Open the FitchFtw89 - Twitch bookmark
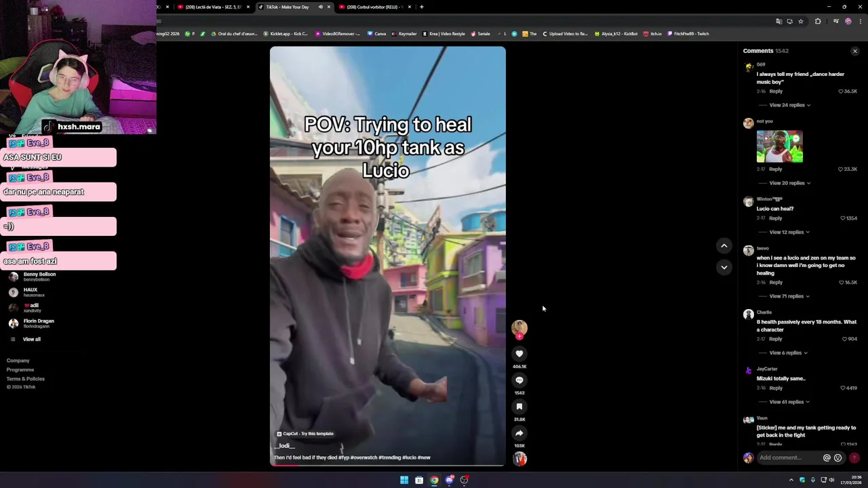The width and height of the screenshot is (868, 488). pos(688,33)
